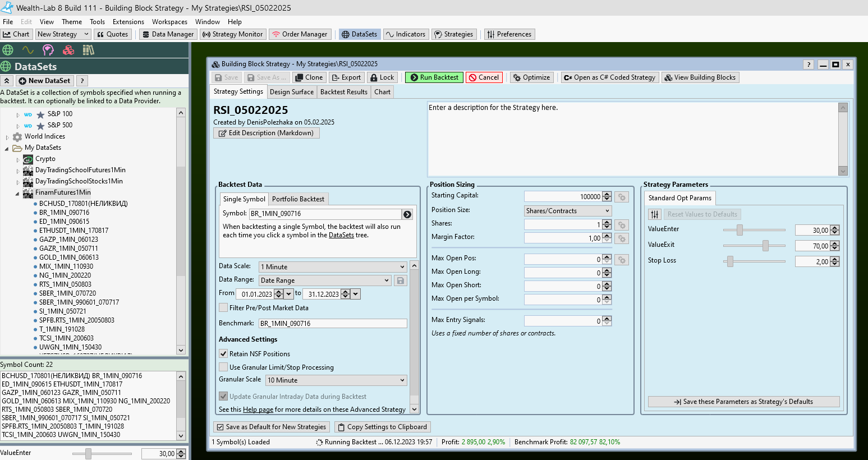Expand the World Indices tree node

tap(7, 137)
